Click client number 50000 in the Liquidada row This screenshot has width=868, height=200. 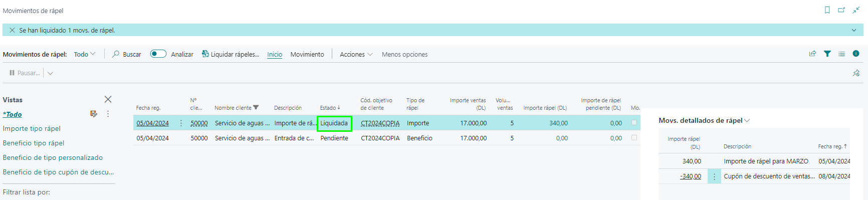(x=199, y=123)
